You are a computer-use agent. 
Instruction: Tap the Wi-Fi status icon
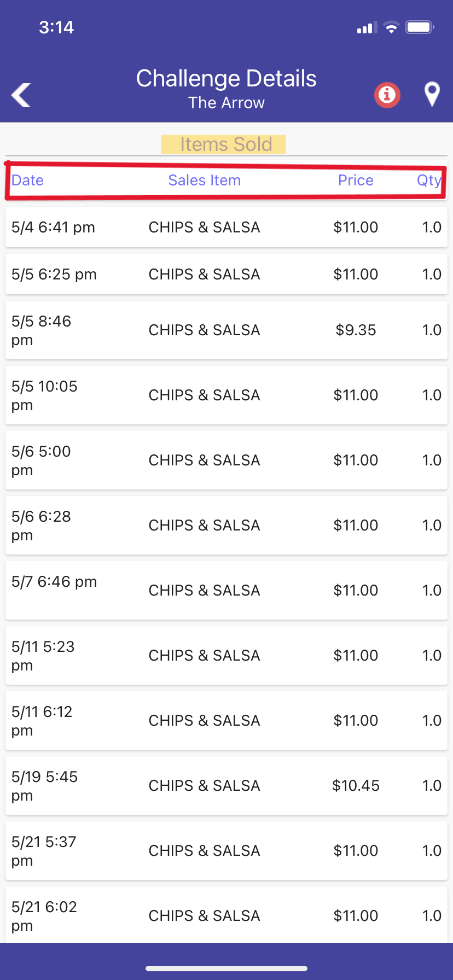point(391,27)
